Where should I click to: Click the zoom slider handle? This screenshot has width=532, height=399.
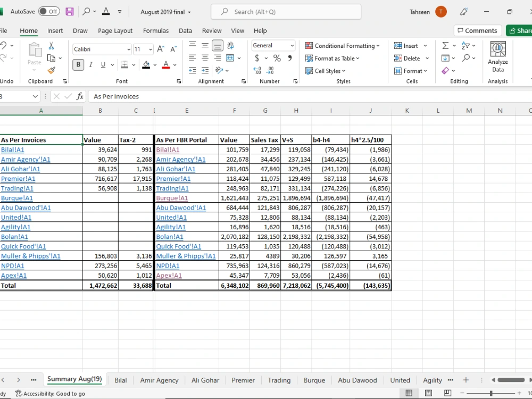pos(491,393)
